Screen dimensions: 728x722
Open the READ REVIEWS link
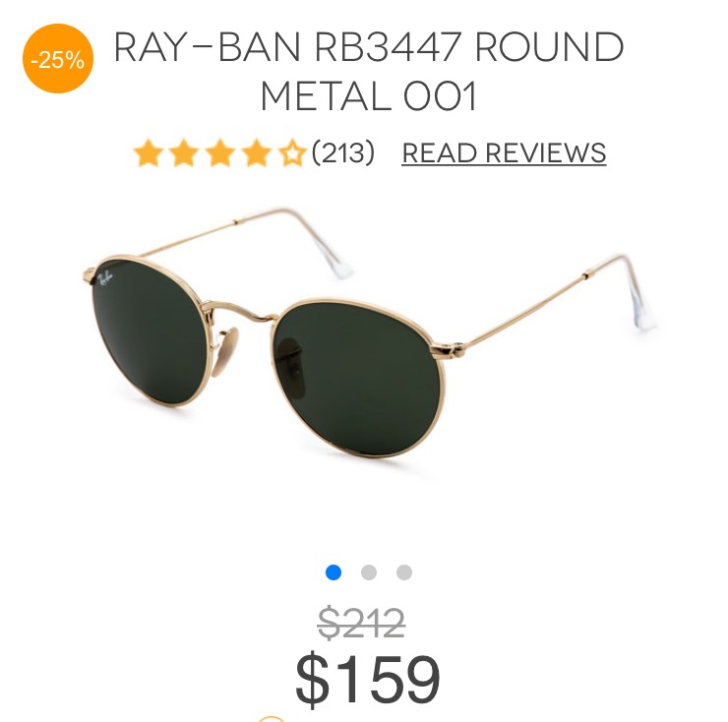tap(504, 152)
